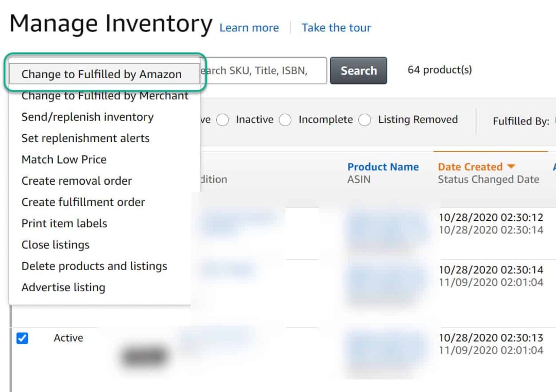Click the Date Created sort arrow

[x=511, y=167]
